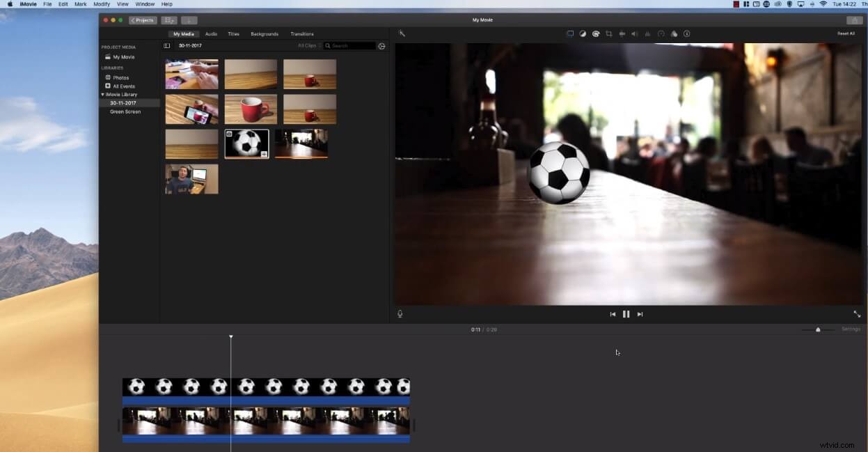Adjust the timeline zoom slider
The height and width of the screenshot is (452, 868).
click(818, 329)
